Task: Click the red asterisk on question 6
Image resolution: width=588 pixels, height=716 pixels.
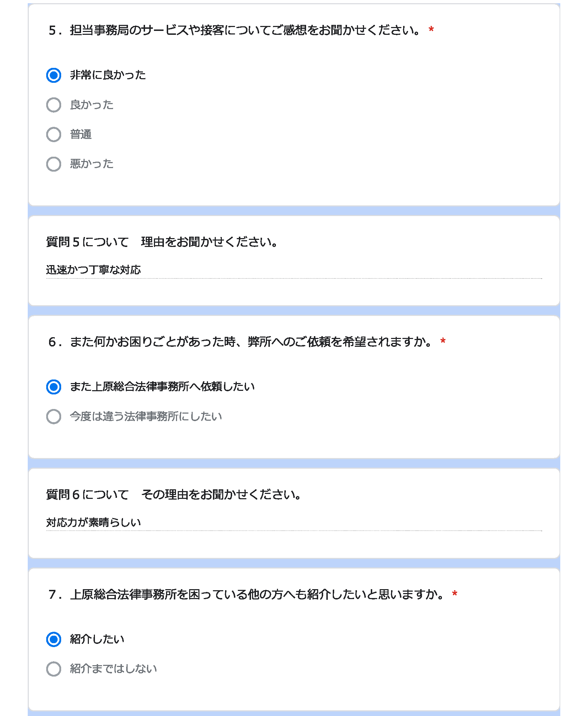Action: 443,341
